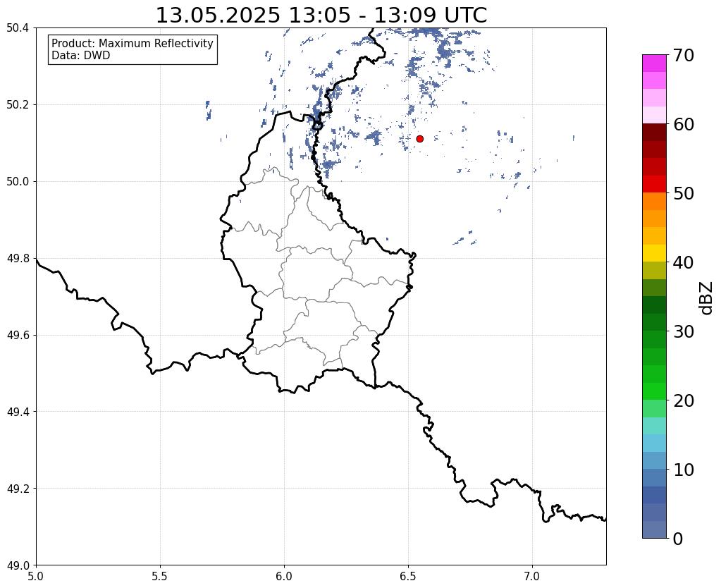
Task: Click the red location marker dot
Action: (x=420, y=138)
